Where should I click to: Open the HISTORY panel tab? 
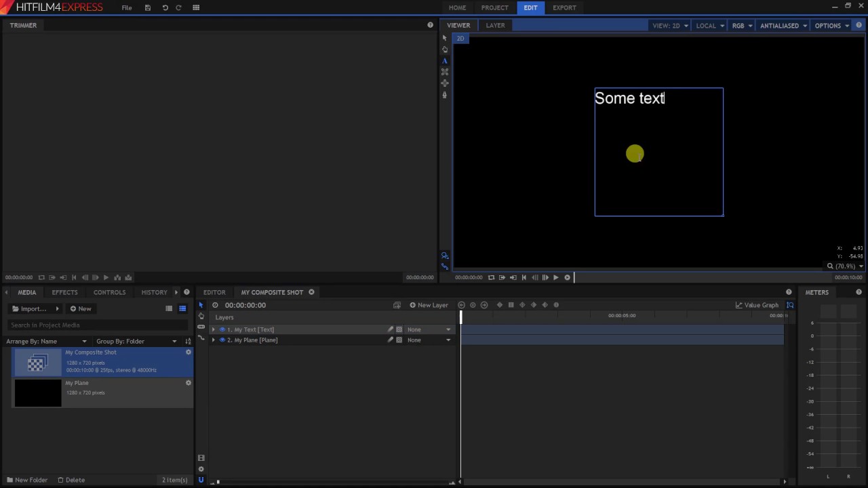tap(154, 292)
